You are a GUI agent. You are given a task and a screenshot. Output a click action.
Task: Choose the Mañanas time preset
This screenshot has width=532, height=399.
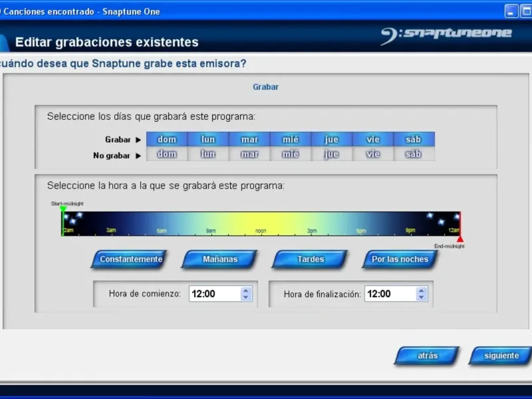[x=220, y=259]
